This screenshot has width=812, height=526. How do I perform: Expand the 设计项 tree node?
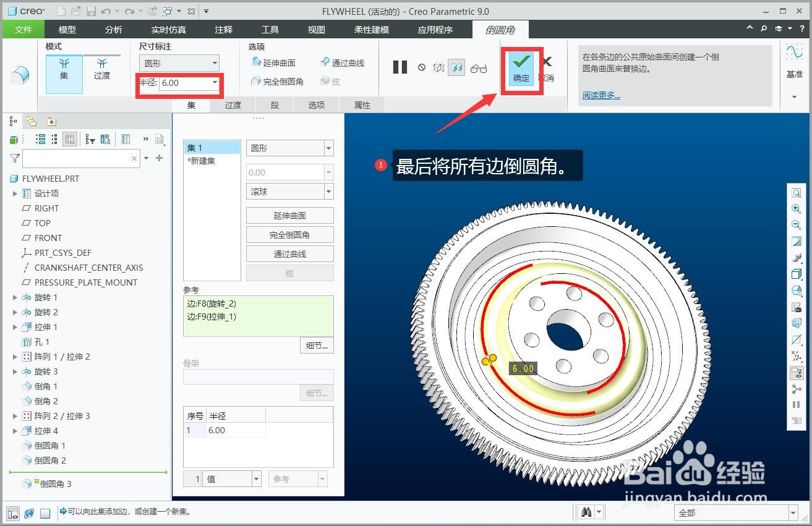(x=15, y=193)
